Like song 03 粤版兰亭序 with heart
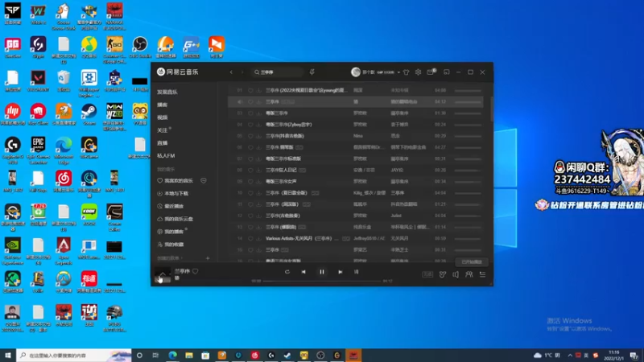 [x=250, y=113]
